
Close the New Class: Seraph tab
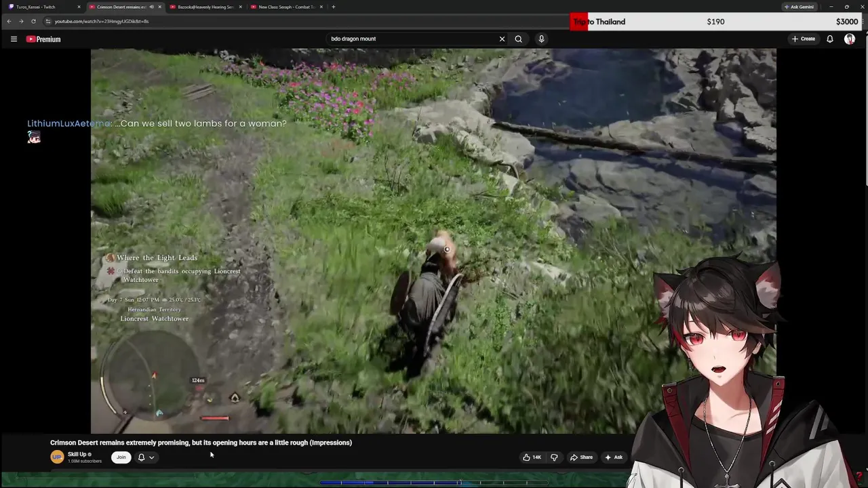(321, 7)
